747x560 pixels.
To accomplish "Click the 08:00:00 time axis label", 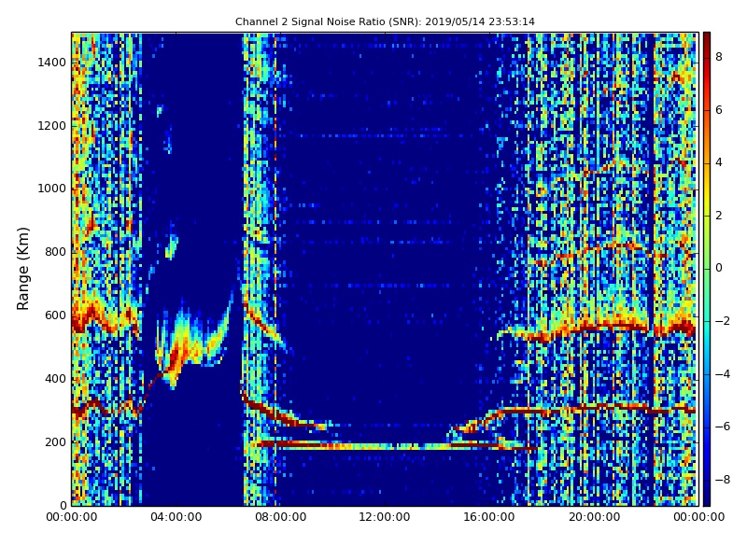I will (281, 517).
